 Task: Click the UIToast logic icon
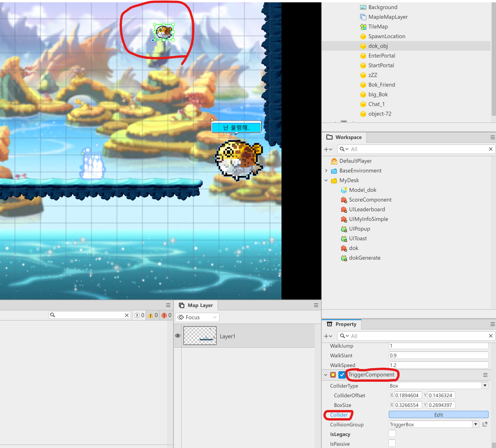[344, 238]
